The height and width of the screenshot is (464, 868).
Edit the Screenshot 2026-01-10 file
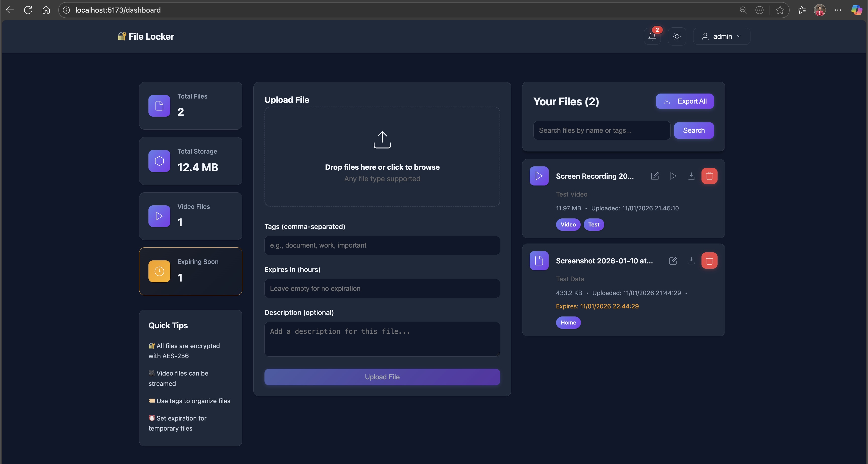coord(673,261)
